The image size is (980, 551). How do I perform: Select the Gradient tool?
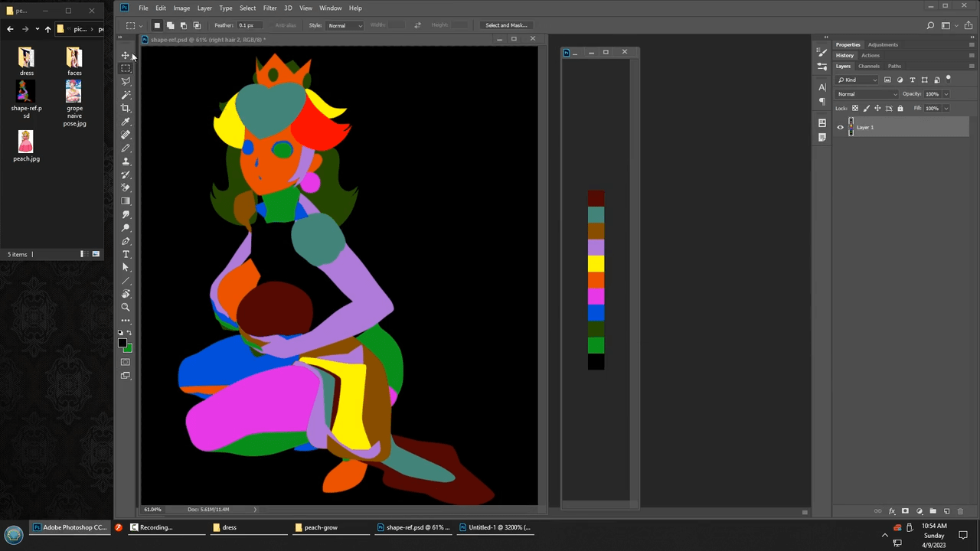pyautogui.click(x=126, y=201)
